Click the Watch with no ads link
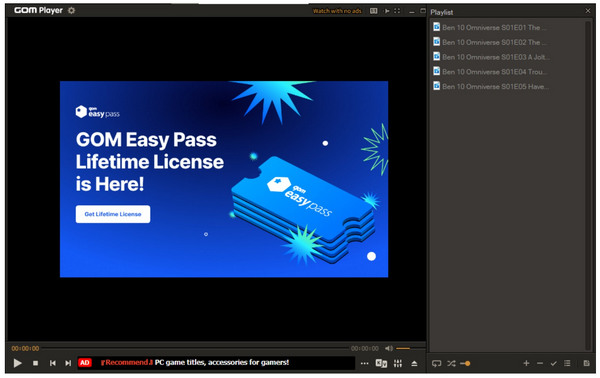 click(337, 11)
